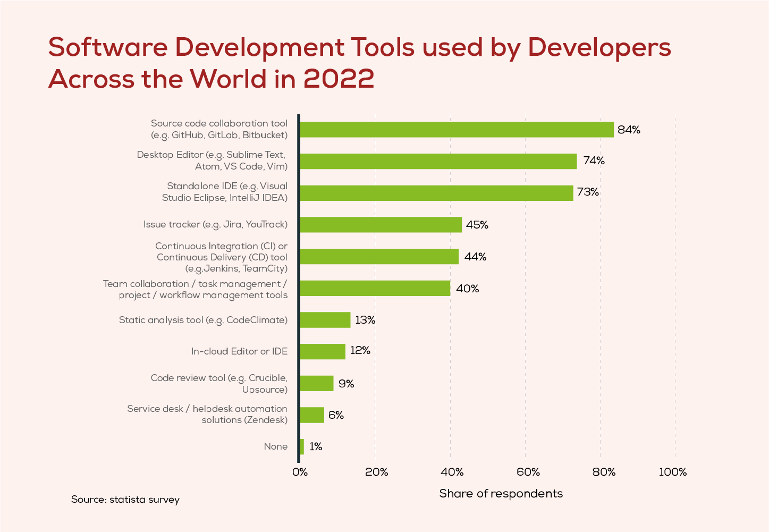The width and height of the screenshot is (769, 532).
Task: Click the '9%' value label
Action: (346, 383)
